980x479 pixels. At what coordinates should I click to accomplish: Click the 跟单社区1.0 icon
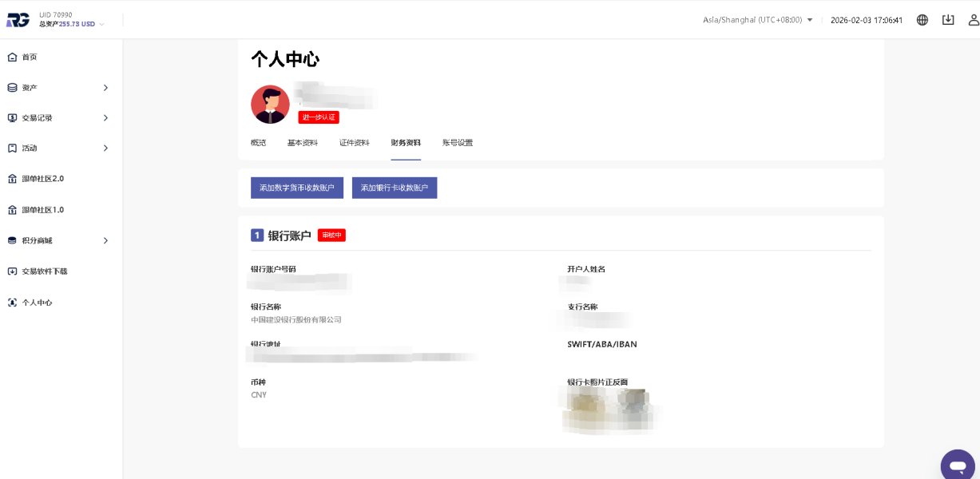coord(12,210)
